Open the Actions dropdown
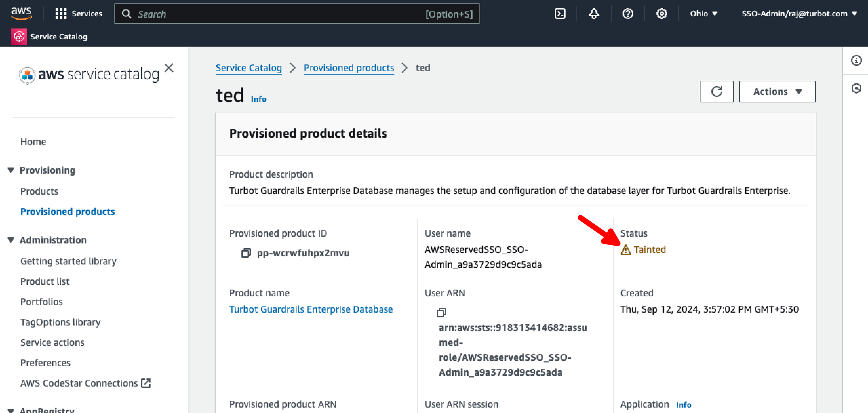The image size is (868, 413). click(x=777, y=92)
